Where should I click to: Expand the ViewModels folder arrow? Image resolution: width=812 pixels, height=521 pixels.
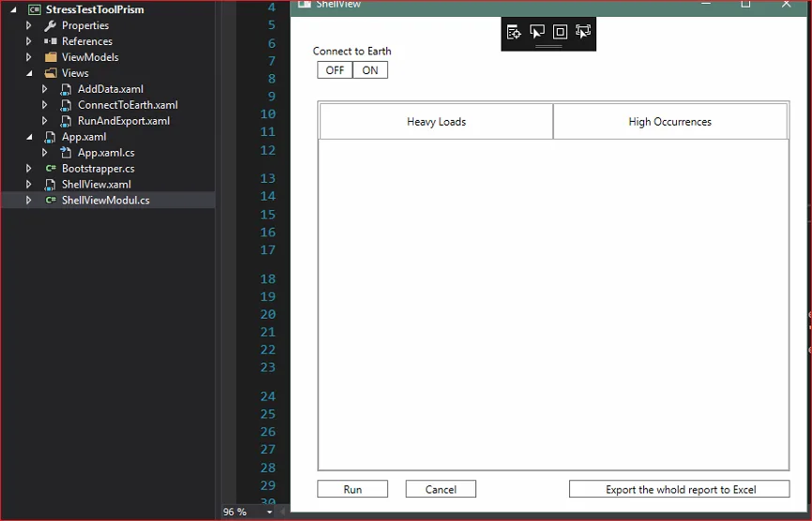28,57
